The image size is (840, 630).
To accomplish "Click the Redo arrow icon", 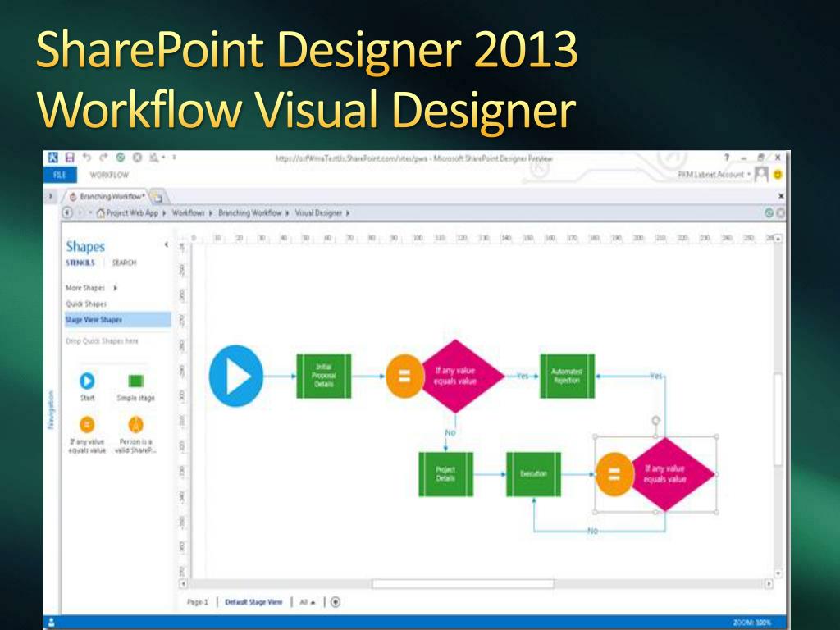I will tap(103, 157).
